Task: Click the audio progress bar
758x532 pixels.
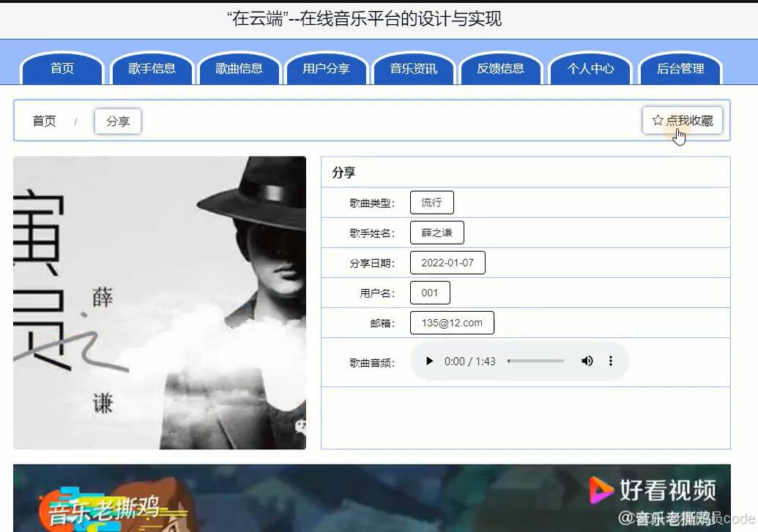Action: (x=535, y=361)
